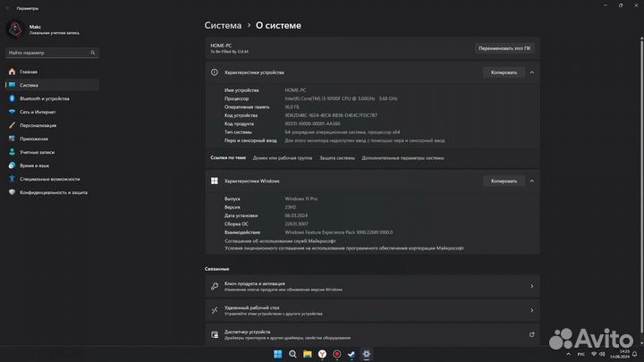Go back using the arrow in the title bar
This screenshot has height=362, width=644.
pyautogui.click(x=7, y=8)
